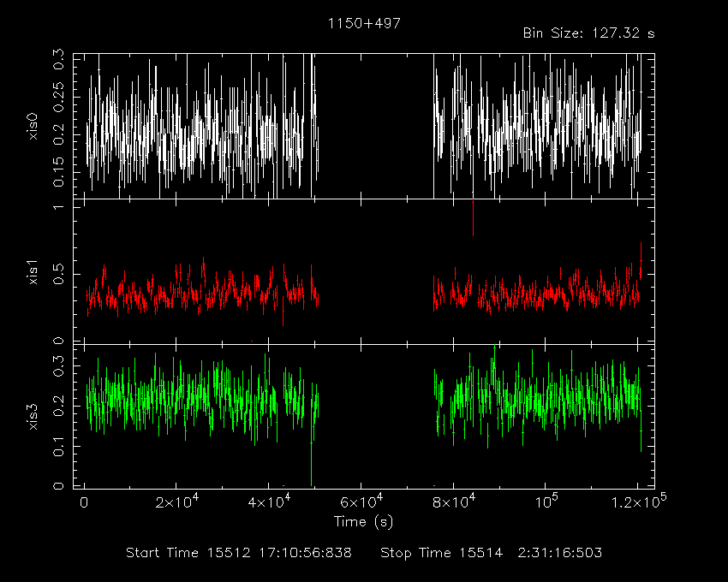Click the "4×10^4" x-axis tick label
Image resolution: width=728 pixels, height=582 pixels.
[x=269, y=502]
